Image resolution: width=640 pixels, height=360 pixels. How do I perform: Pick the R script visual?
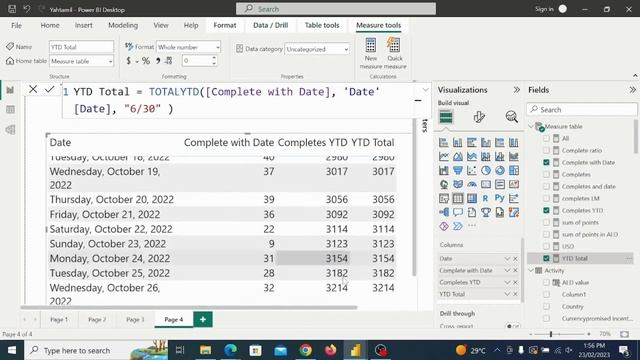click(486, 198)
